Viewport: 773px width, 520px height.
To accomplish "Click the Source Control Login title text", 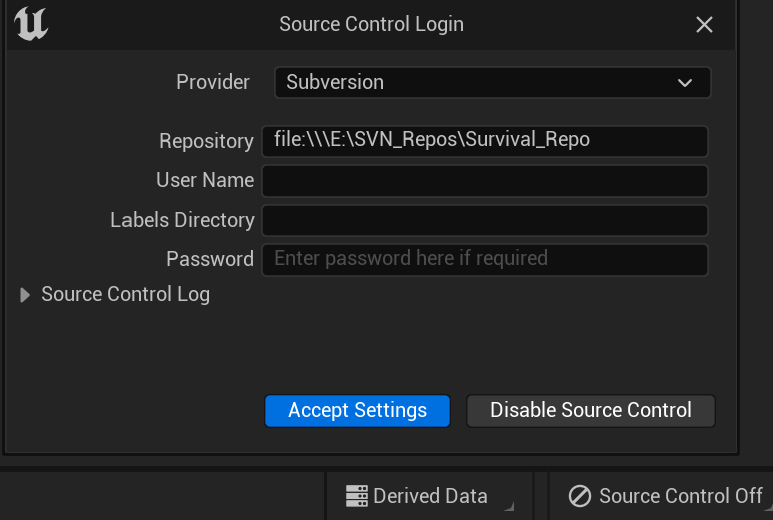I will tap(371, 24).
